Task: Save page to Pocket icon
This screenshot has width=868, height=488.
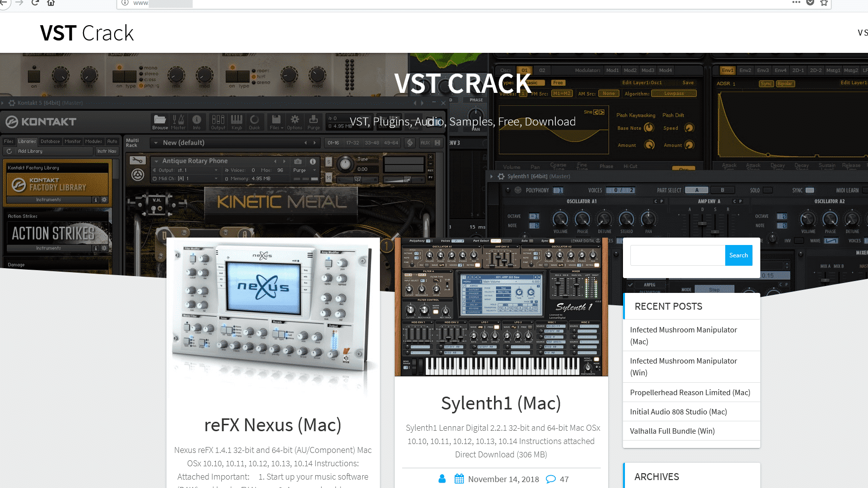Action: tap(810, 2)
